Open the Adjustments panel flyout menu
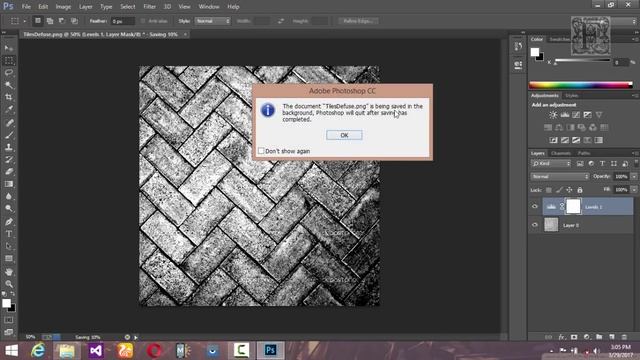Screen dimensions: 640x360 (x=635, y=96)
